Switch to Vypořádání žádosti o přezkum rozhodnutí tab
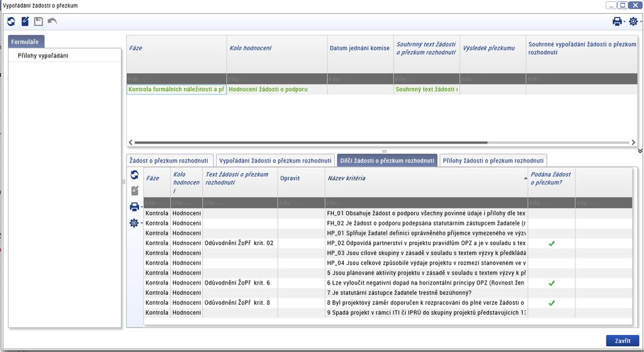Screen dimensions: 644x352 [x=275, y=161]
